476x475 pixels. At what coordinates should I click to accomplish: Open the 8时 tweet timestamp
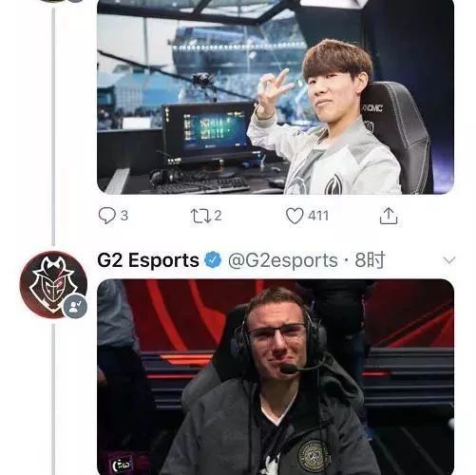370,260
